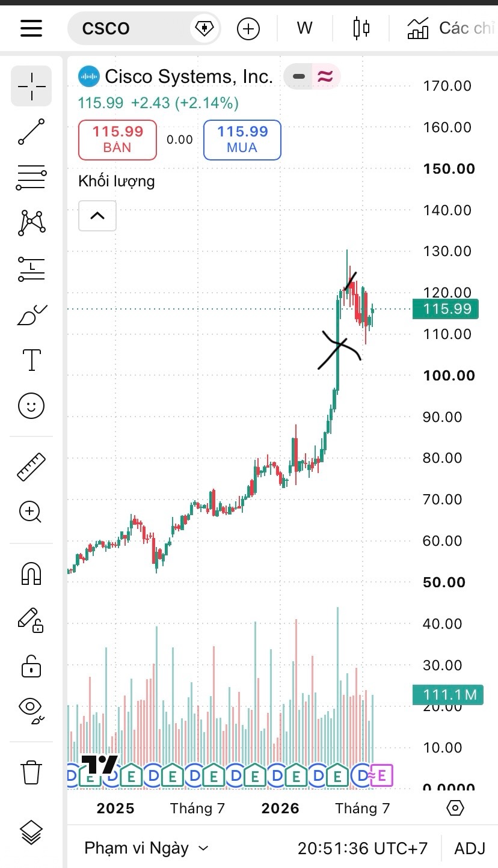Click the Cisco logo icon beside the title

point(89,76)
